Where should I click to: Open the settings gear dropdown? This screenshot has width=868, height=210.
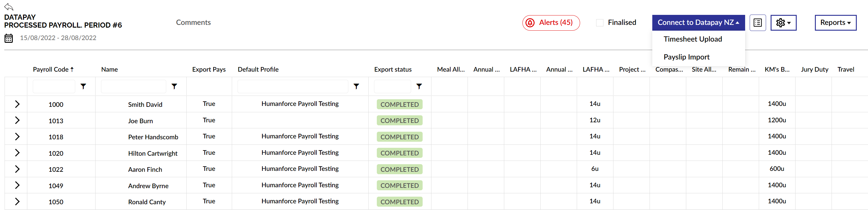783,22
